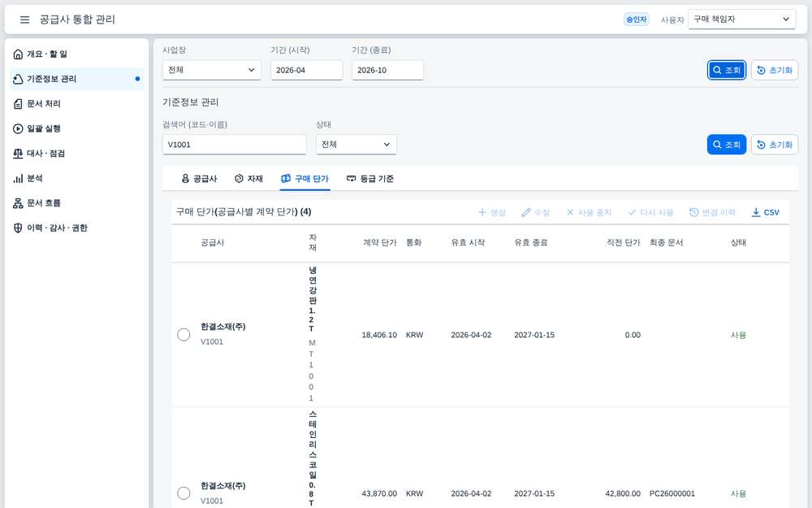Select the 구매 단가 tab
This screenshot has height=508, width=812.
pos(305,179)
